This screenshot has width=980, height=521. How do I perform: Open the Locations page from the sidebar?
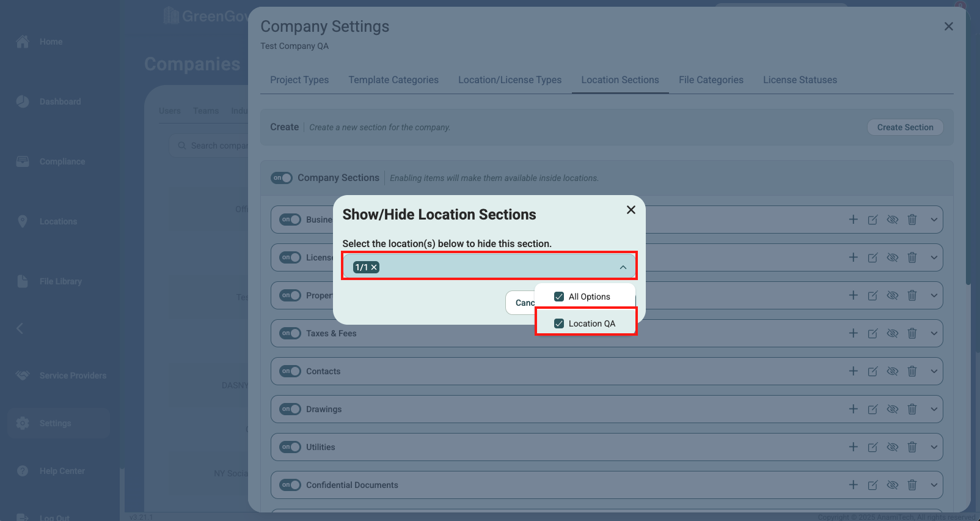point(58,221)
